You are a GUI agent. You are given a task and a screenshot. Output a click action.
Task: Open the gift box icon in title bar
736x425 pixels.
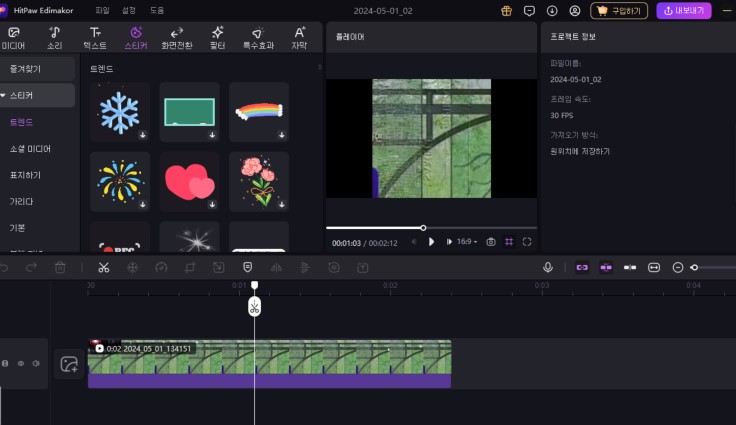pos(506,11)
